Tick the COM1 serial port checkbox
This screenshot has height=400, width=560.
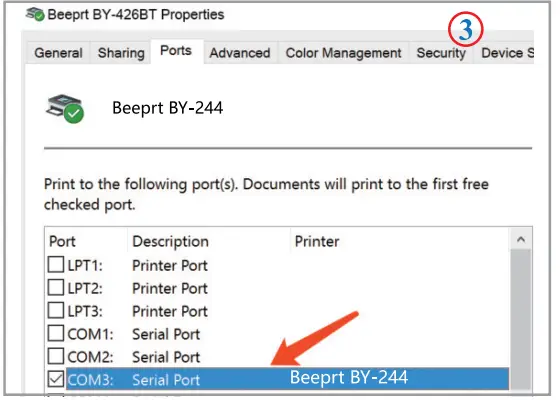[x=56, y=333]
